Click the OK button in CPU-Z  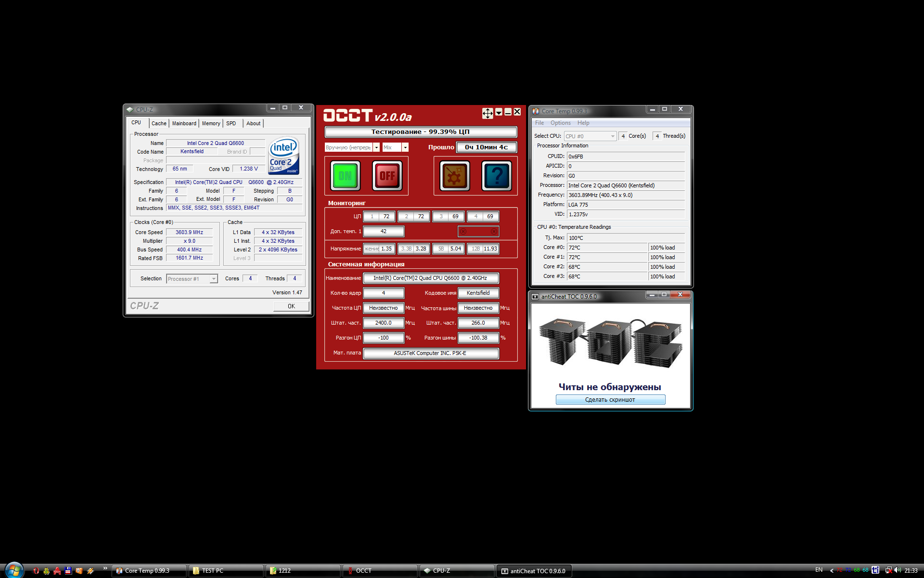291,306
